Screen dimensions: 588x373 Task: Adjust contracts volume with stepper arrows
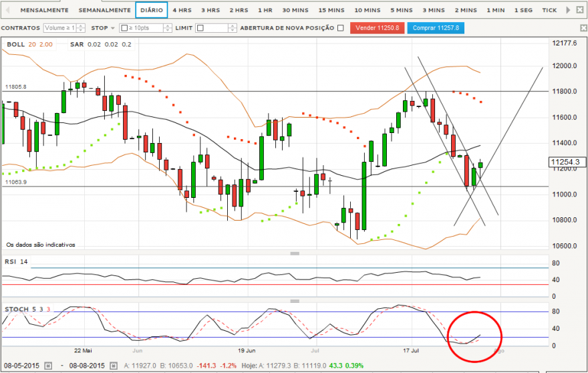point(81,28)
